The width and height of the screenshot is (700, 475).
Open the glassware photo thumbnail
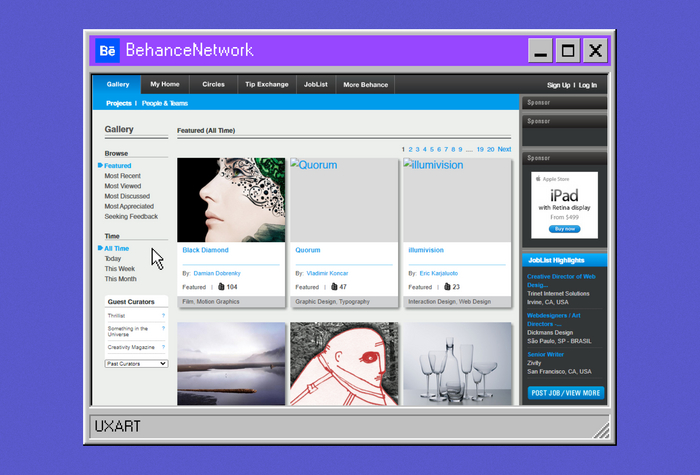(457, 364)
